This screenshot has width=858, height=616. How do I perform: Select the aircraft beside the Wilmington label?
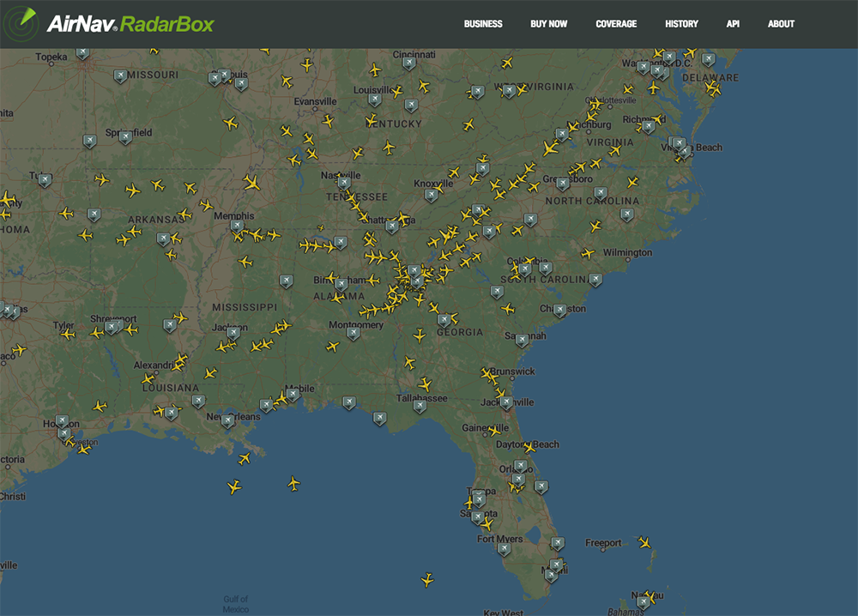coord(588,253)
